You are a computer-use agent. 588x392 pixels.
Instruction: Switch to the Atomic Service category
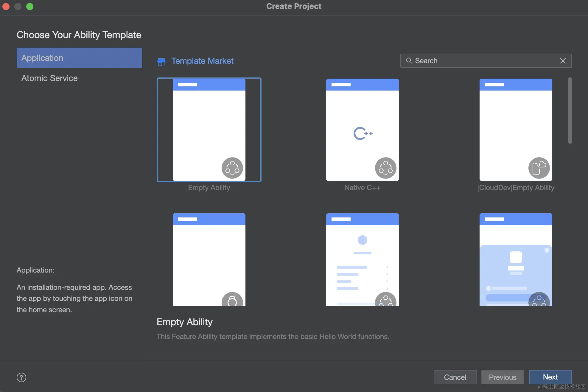(49, 78)
